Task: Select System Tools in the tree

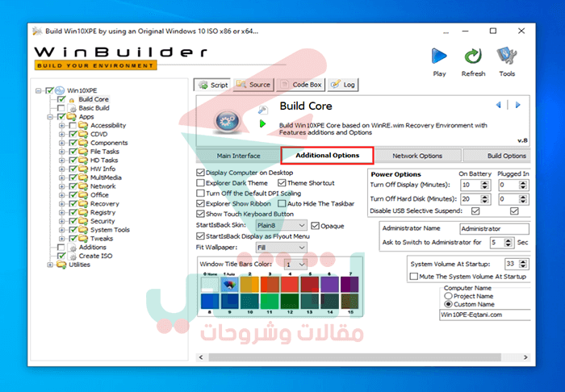Action: (110, 230)
